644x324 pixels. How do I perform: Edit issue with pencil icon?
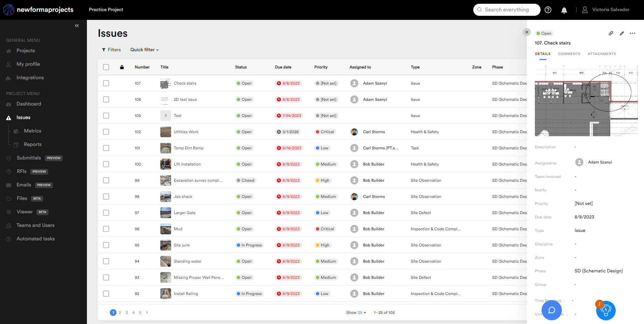(621, 33)
